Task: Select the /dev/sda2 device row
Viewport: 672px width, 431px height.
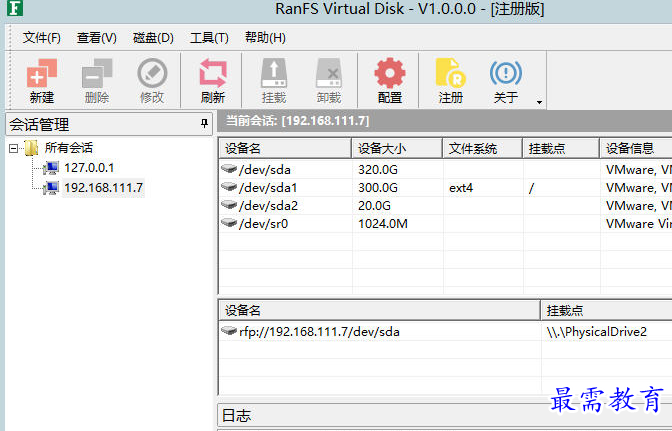Action: (x=446, y=206)
